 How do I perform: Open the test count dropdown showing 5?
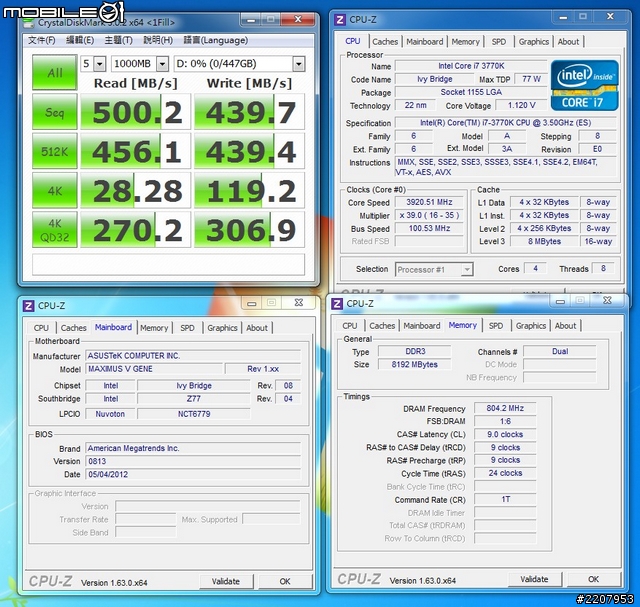(93, 64)
